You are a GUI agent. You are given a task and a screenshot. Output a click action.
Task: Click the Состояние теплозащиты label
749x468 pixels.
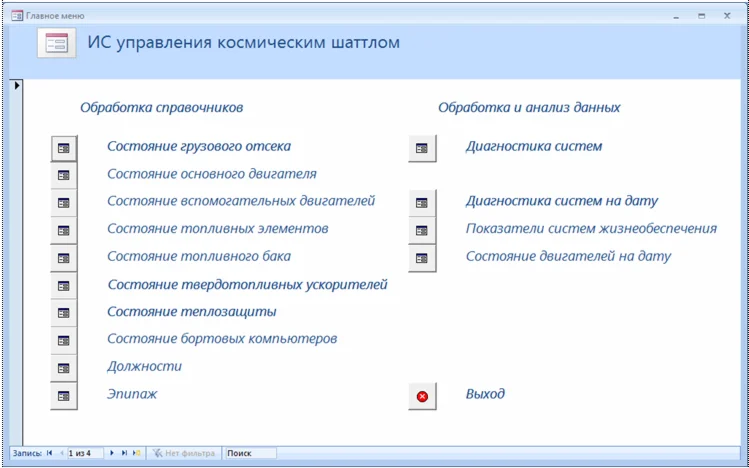click(192, 312)
